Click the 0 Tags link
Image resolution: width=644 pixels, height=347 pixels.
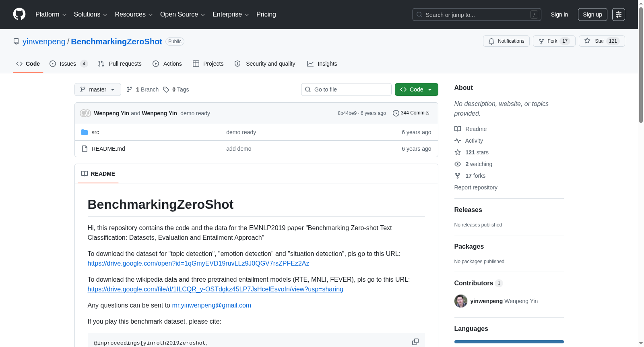176,89
